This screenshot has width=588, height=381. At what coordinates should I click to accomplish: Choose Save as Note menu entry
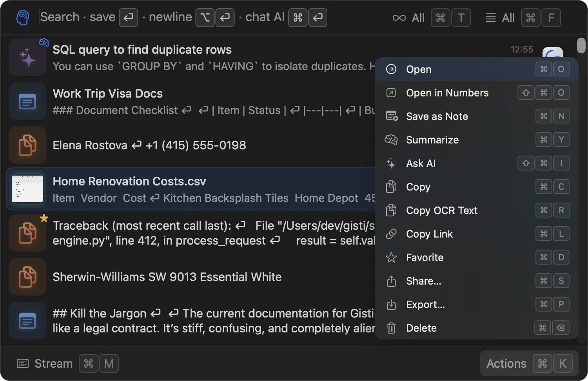[x=477, y=116]
